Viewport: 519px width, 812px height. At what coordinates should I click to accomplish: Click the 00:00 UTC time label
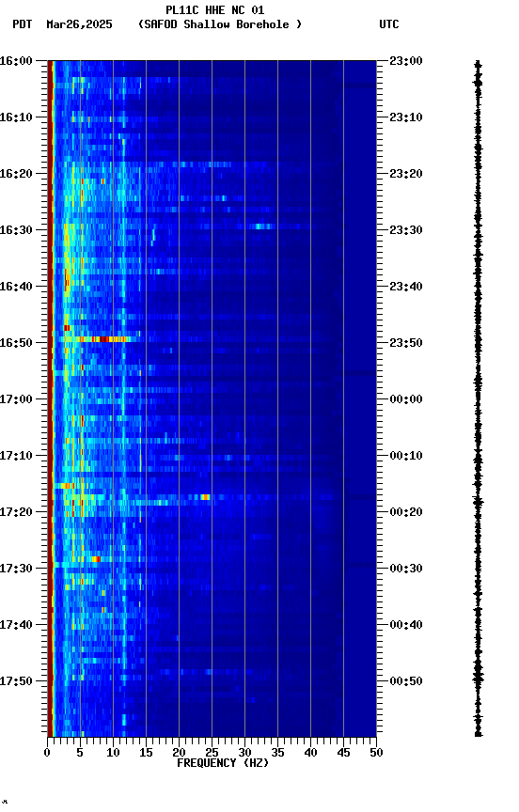pos(406,399)
